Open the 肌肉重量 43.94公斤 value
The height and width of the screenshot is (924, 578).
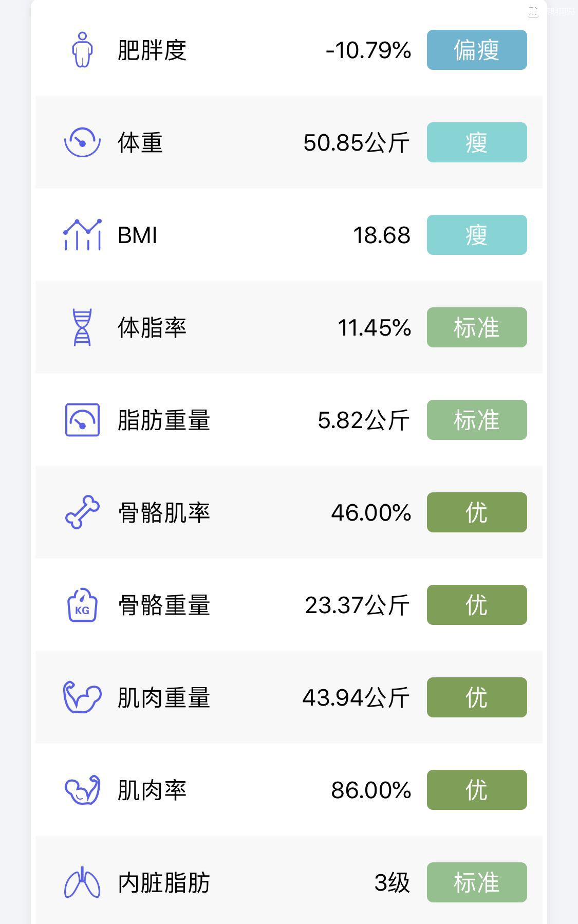pos(356,697)
